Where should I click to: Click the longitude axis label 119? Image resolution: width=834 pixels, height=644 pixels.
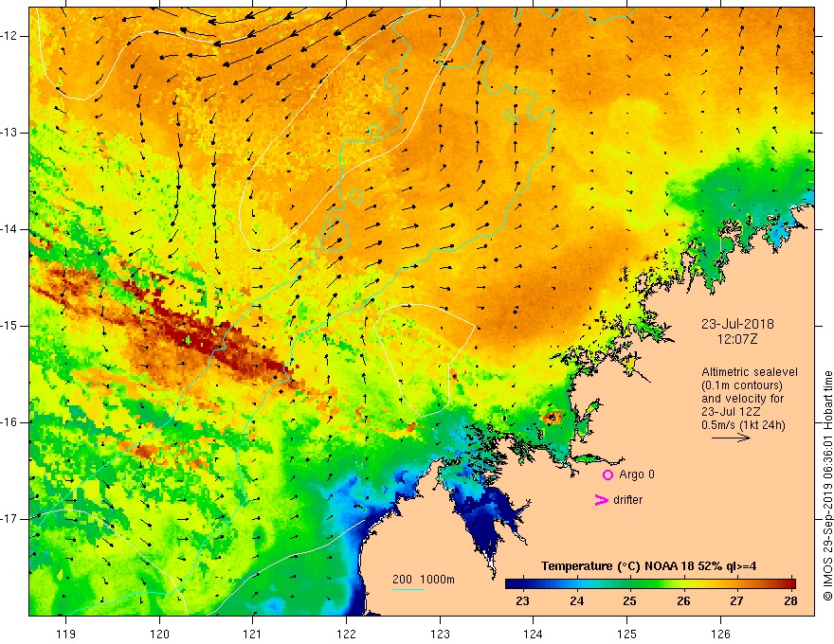pyautogui.click(x=65, y=634)
